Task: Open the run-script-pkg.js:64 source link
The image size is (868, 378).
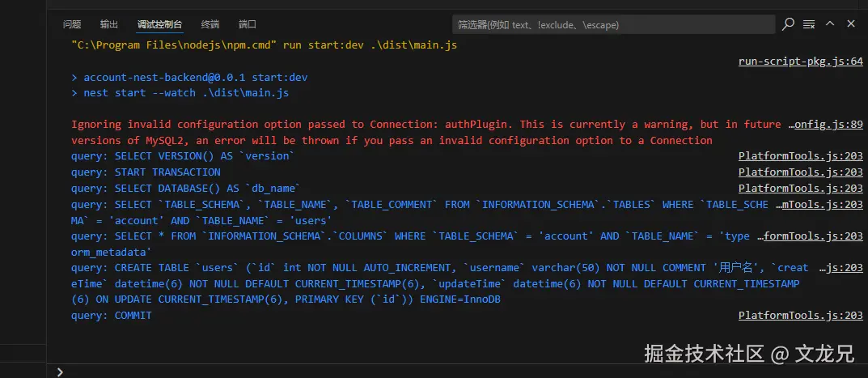Action: point(801,61)
